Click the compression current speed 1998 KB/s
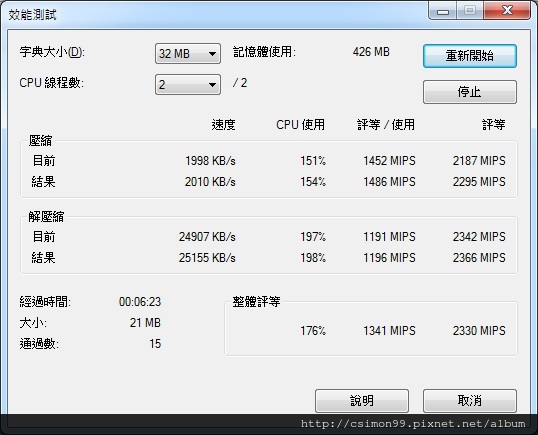This screenshot has height=435, width=538. [x=210, y=161]
